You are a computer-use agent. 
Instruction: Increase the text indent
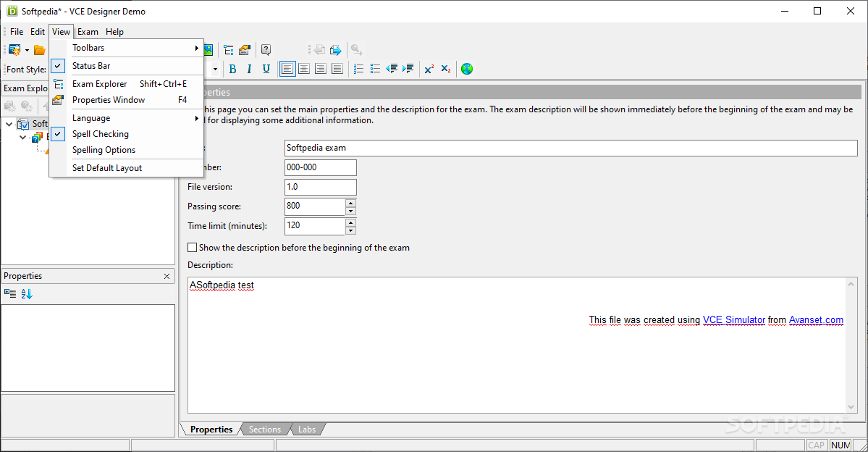point(408,69)
